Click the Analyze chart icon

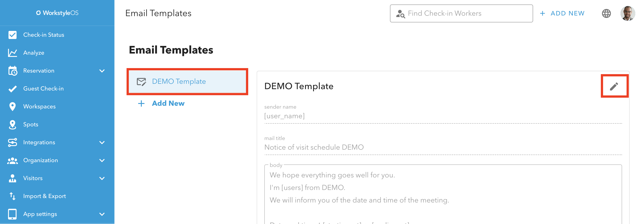tap(12, 53)
